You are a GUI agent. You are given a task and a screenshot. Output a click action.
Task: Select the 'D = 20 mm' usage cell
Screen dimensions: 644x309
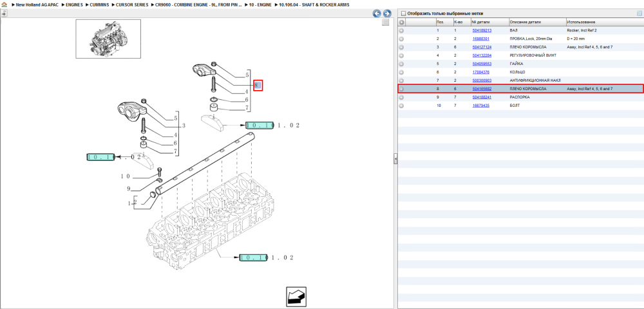(575, 39)
